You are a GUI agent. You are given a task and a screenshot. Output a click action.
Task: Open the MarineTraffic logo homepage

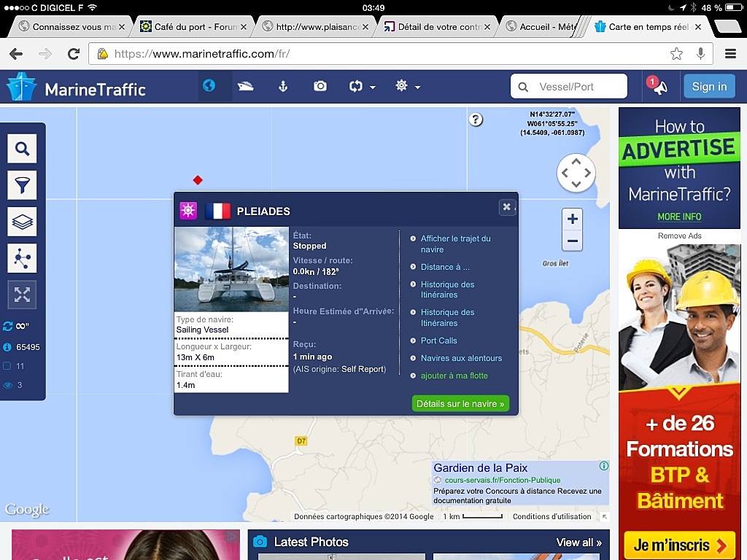click(x=76, y=87)
